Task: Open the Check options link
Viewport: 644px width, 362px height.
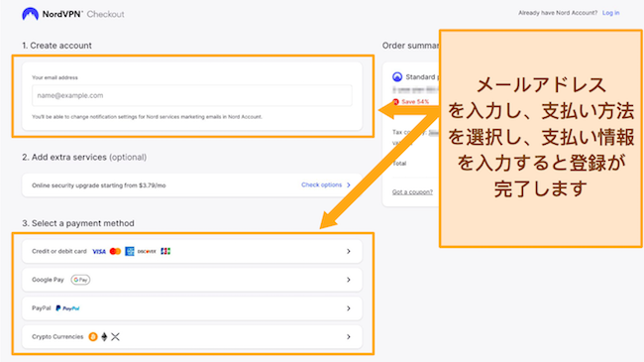Action: click(x=322, y=184)
